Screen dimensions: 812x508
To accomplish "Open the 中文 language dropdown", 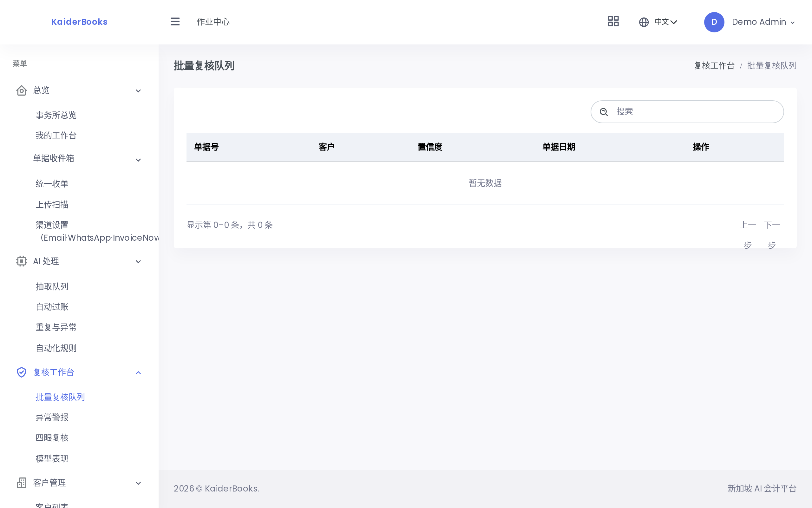I will click(666, 22).
